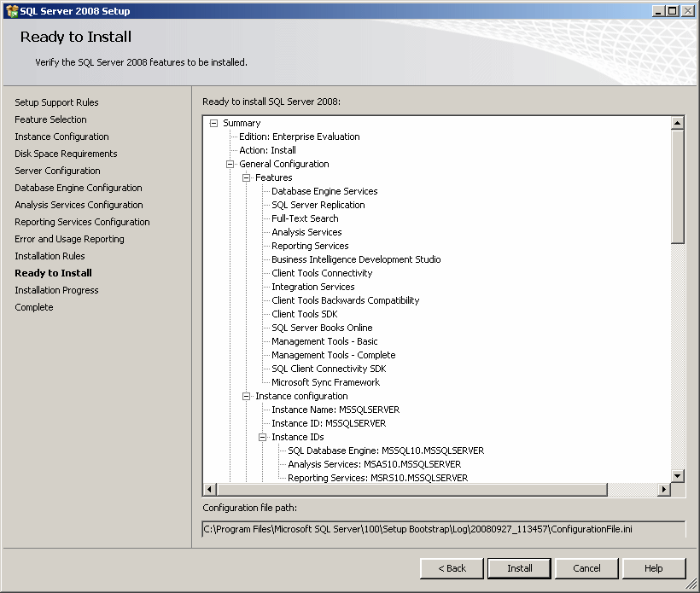The height and width of the screenshot is (593, 700).
Task: Minimize the SQL Server Setup window
Action: (x=658, y=11)
